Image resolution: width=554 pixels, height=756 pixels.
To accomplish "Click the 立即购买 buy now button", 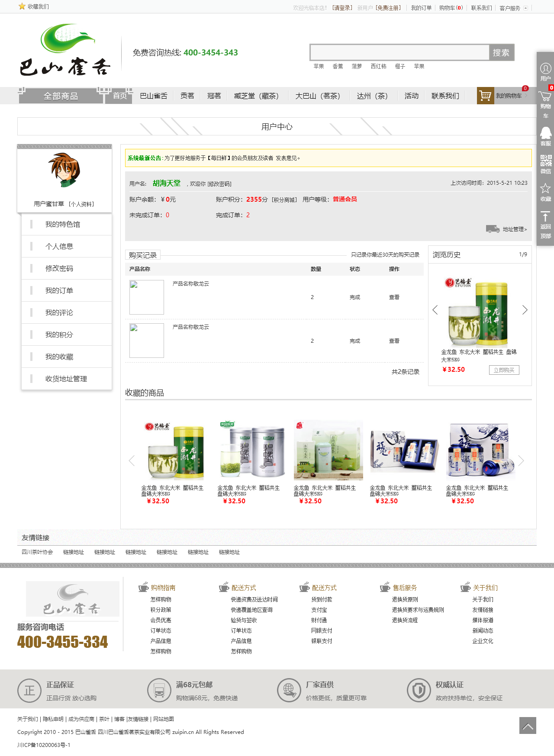I will (x=504, y=370).
